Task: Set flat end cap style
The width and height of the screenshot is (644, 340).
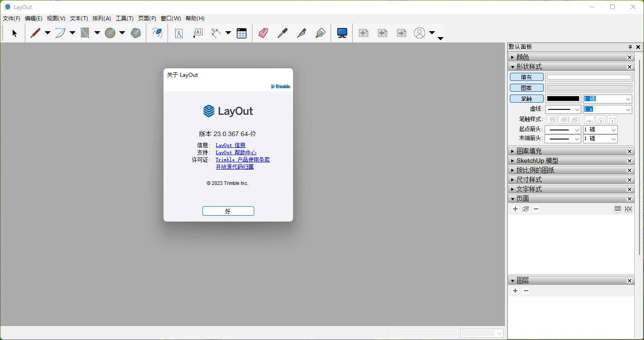Action: point(589,120)
